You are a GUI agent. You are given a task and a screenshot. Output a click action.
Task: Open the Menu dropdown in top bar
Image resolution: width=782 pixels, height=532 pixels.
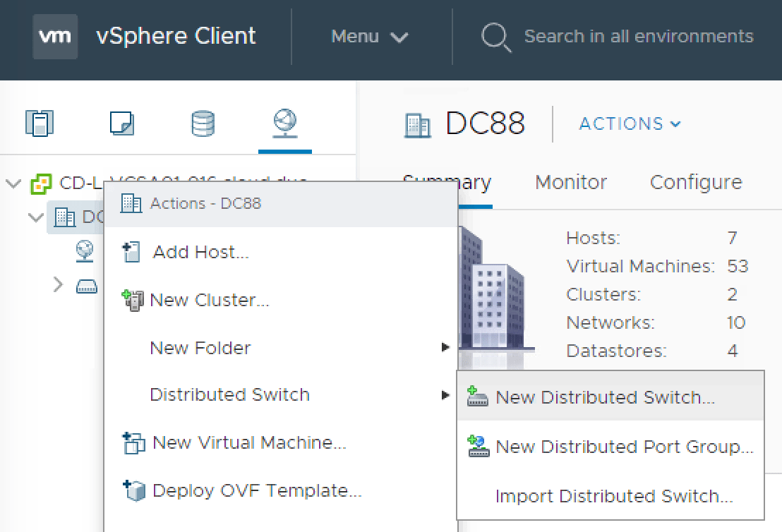(x=369, y=37)
